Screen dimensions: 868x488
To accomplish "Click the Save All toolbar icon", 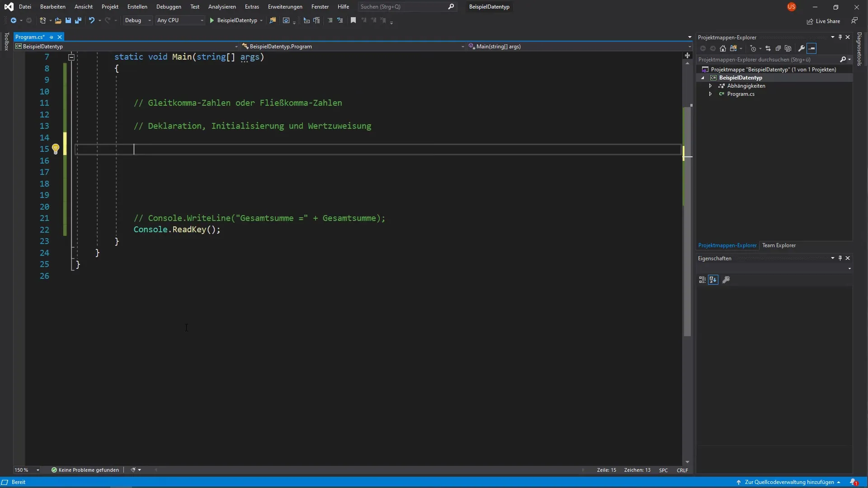I will (x=78, y=20).
